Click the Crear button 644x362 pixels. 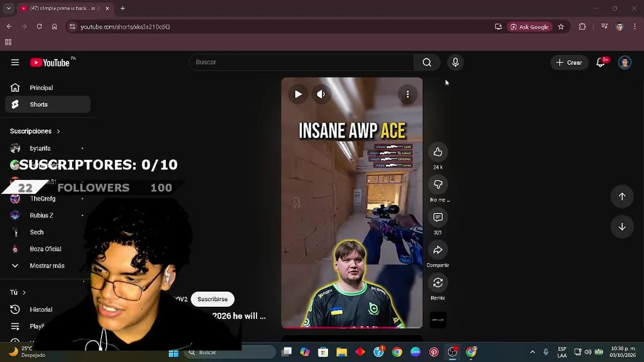click(569, 62)
